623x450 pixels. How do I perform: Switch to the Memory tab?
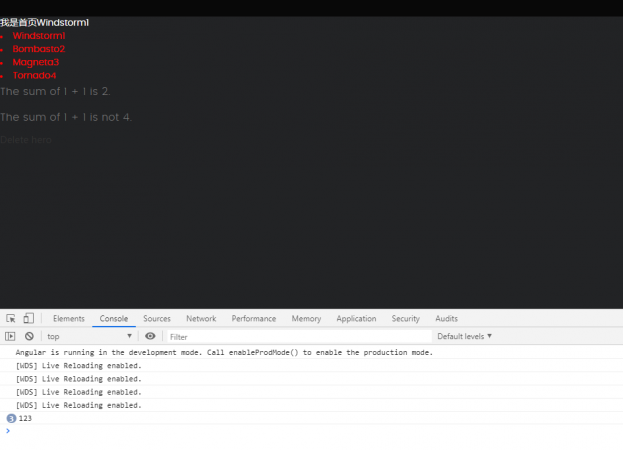[306, 319]
